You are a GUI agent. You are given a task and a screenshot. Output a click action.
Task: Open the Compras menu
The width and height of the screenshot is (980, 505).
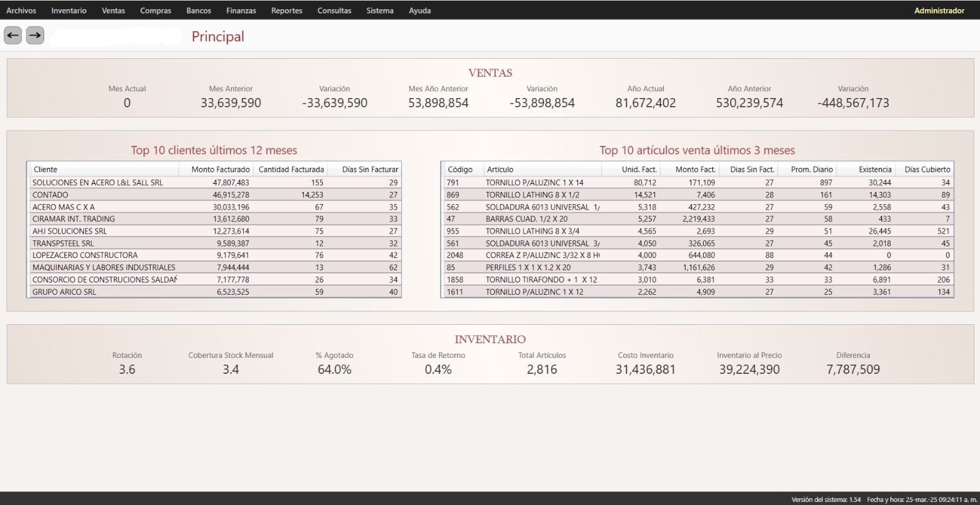pyautogui.click(x=156, y=10)
